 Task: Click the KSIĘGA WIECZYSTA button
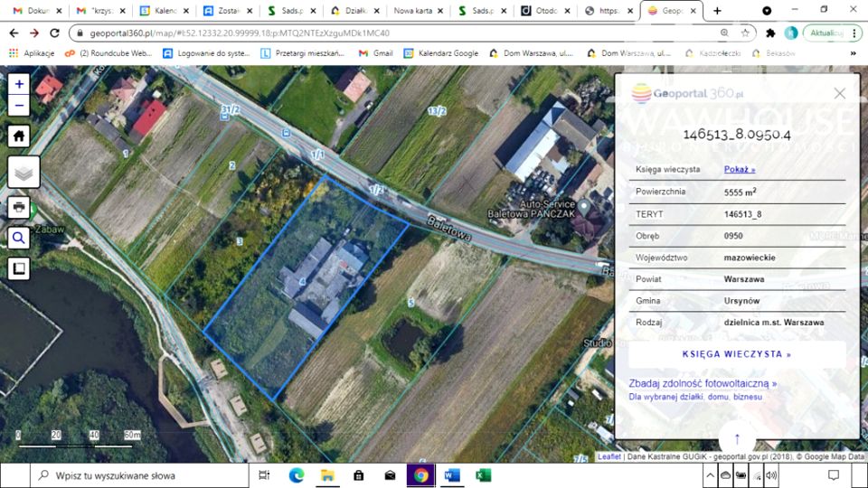pyautogui.click(x=737, y=354)
